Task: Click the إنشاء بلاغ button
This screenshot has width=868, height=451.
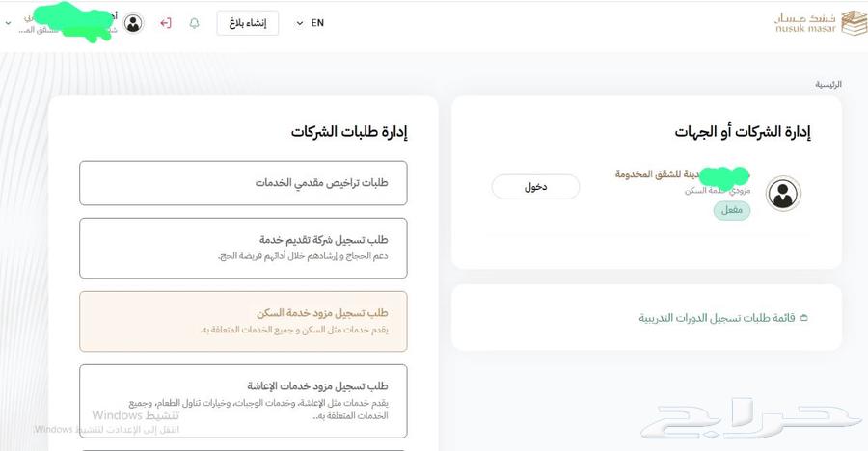Action: pyautogui.click(x=248, y=23)
